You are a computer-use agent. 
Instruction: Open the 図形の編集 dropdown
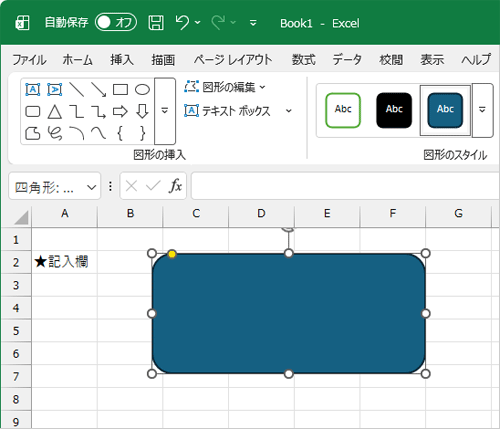tap(225, 87)
